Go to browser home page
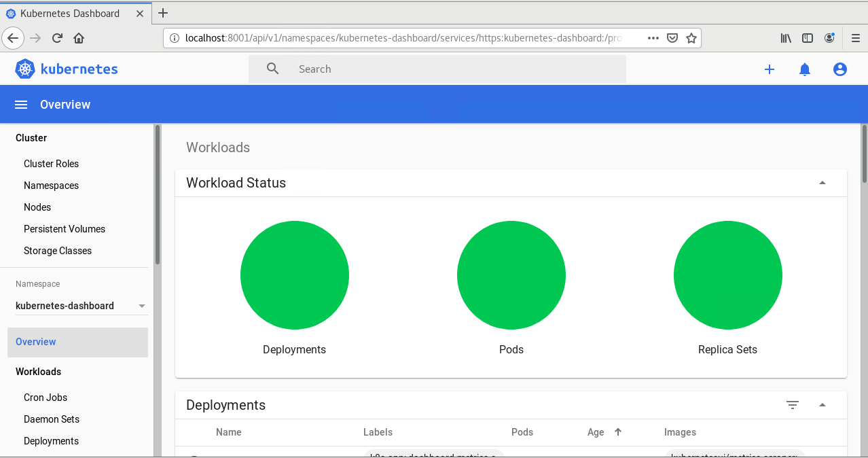This screenshot has height=458, width=868. pyautogui.click(x=79, y=38)
